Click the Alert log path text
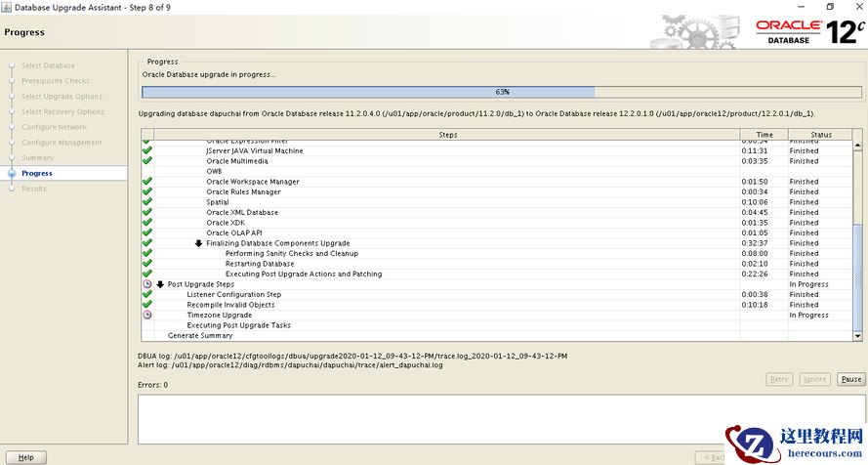Viewport: 868px width, 465px height. pyautogui.click(x=290, y=365)
